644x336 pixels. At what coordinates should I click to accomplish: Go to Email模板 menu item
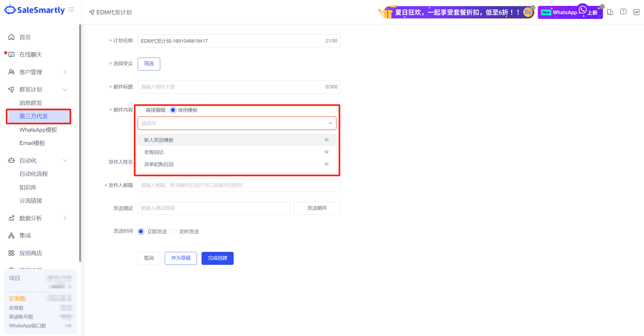click(x=32, y=143)
